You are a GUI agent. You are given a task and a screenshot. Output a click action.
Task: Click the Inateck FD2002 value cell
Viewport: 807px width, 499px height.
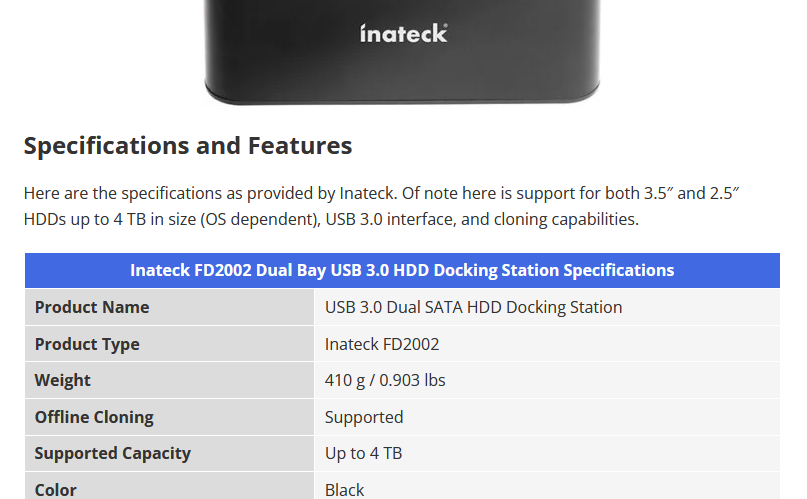click(x=548, y=344)
